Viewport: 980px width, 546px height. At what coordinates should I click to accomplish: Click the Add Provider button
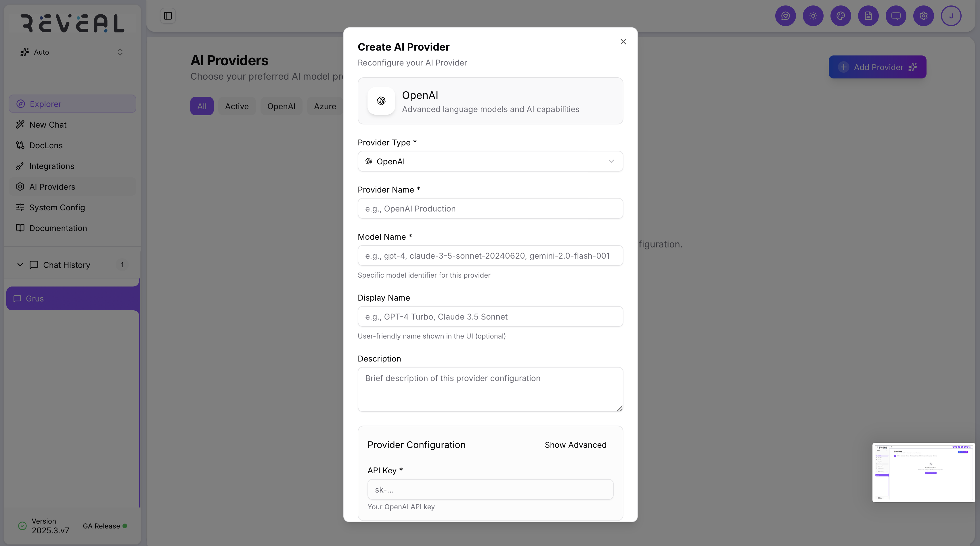[x=877, y=67]
